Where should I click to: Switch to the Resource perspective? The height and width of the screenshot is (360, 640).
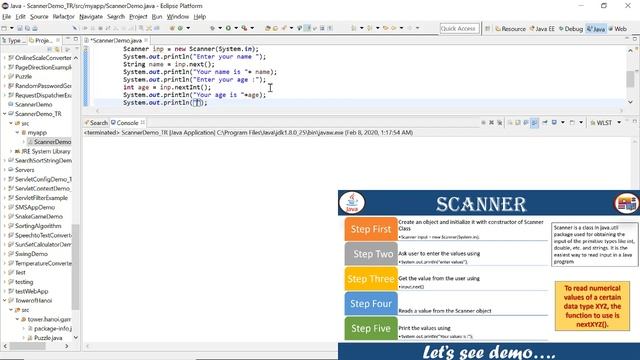coord(510,29)
